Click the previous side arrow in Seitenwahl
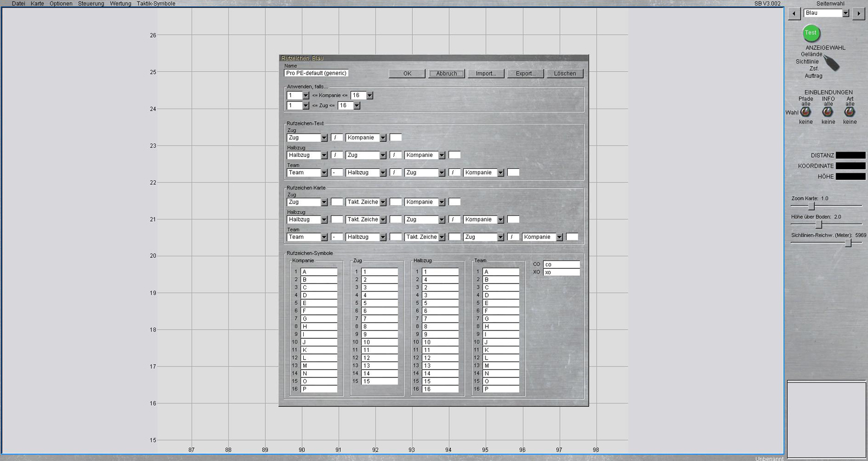This screenshot has height=461, width=868. pos(794,14)
